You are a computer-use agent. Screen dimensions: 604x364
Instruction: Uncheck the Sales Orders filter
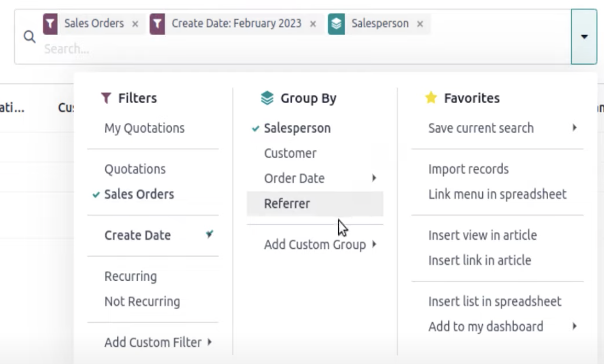click(x=139, y=194)
